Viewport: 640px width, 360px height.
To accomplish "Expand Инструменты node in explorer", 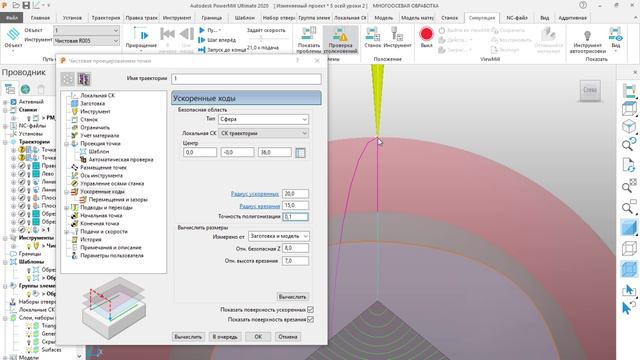I will pos(5,238).
